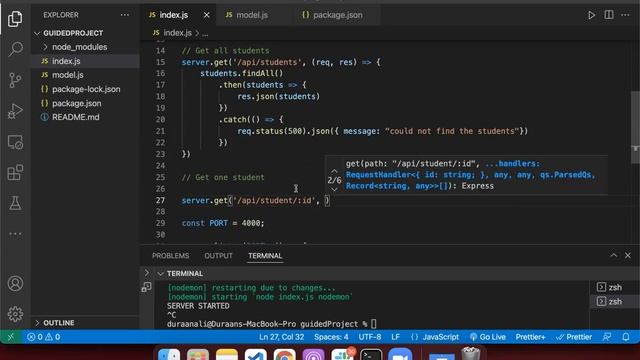Start Go Live server from status bar

(x=487, y=337)
